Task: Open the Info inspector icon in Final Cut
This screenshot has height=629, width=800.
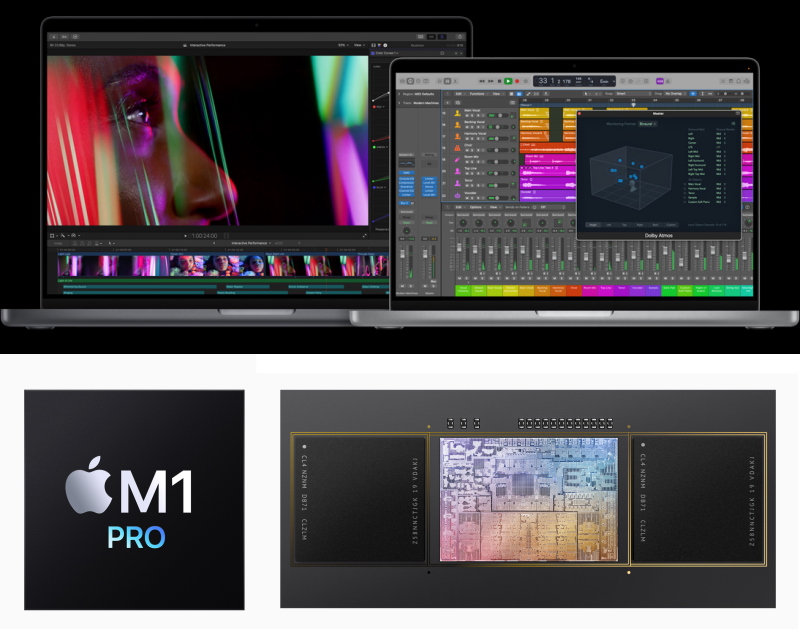Action: pyautogui.click(x=385, y=45)
